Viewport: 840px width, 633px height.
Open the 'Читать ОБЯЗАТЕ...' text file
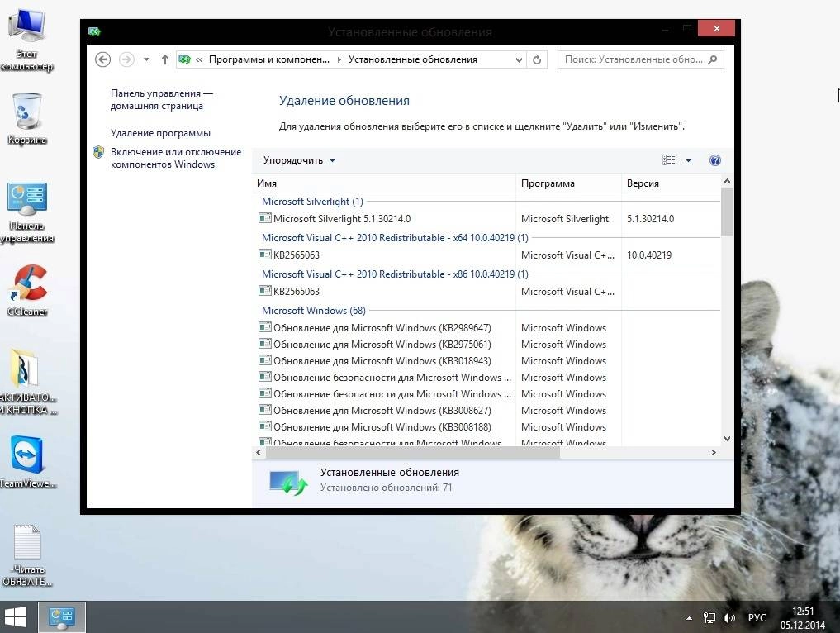[x=26, y=555]
